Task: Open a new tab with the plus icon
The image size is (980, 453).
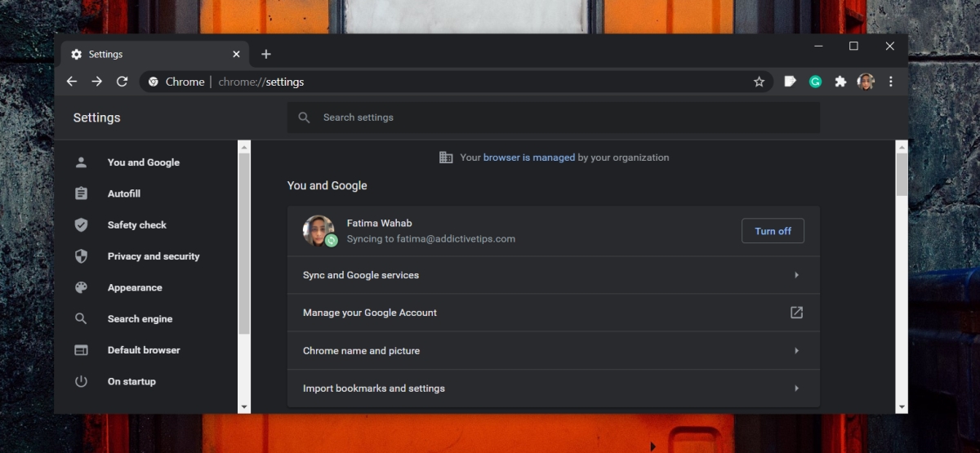Action: 265,54
